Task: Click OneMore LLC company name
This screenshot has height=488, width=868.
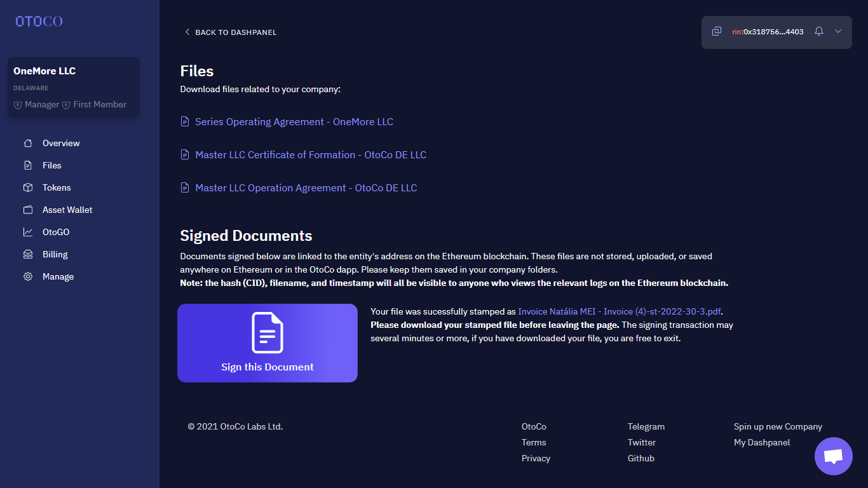Action: 44,71
